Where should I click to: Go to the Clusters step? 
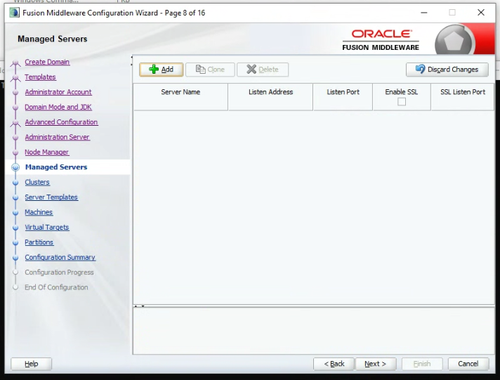(37, 182)
